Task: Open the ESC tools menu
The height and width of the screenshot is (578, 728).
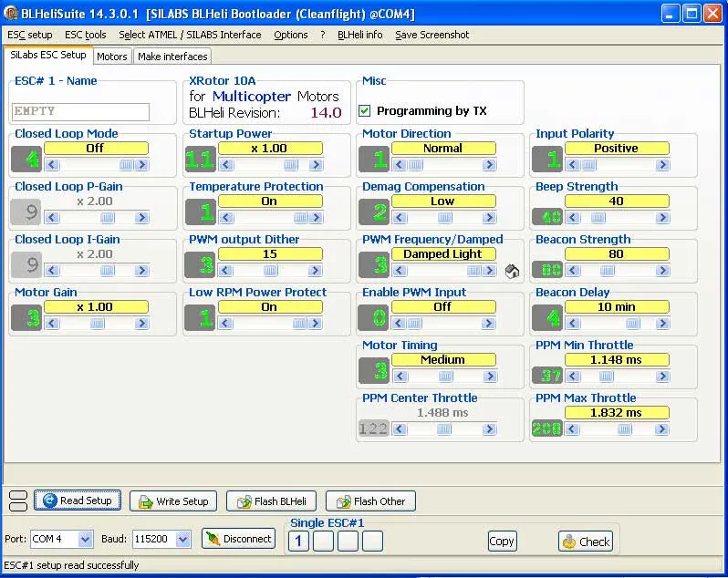Action: coord(85,35)
